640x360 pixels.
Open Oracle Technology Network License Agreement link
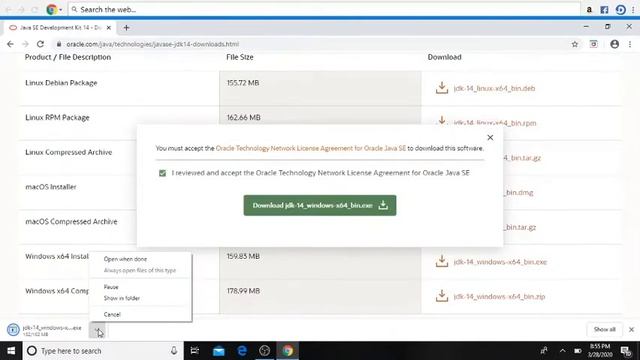[x=311, y=148]
